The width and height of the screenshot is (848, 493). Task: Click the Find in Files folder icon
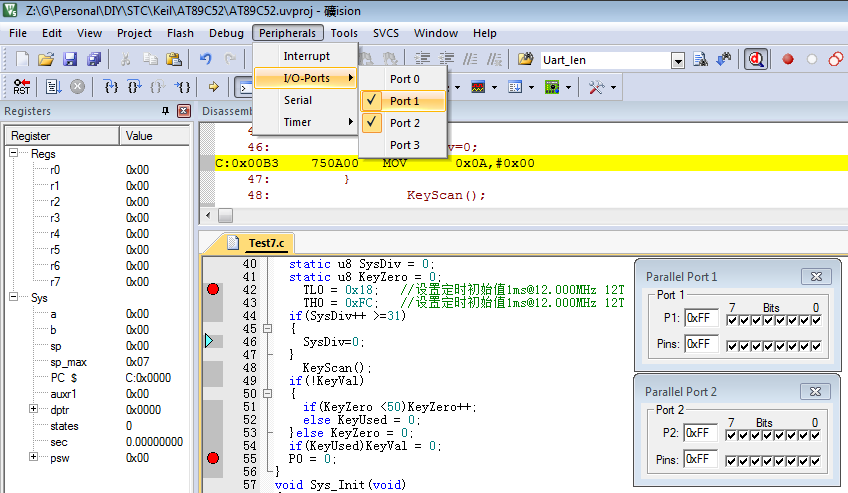(x=525, y=59)
